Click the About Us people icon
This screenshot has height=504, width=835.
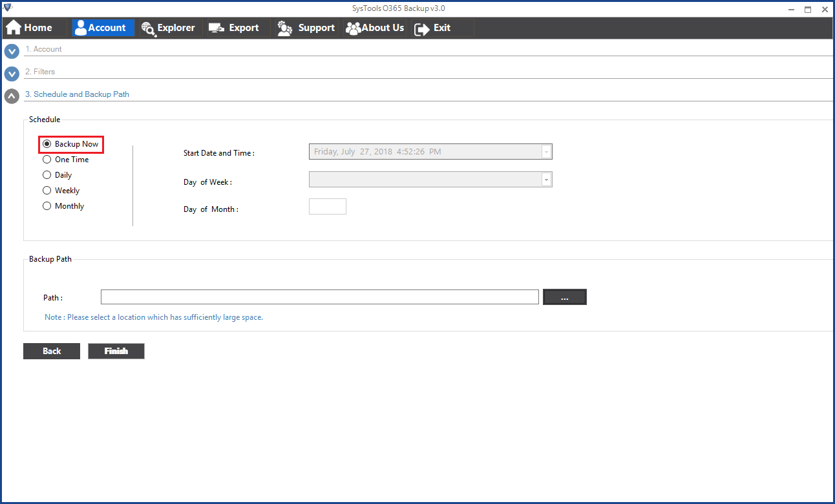click(x=353, y=28)
